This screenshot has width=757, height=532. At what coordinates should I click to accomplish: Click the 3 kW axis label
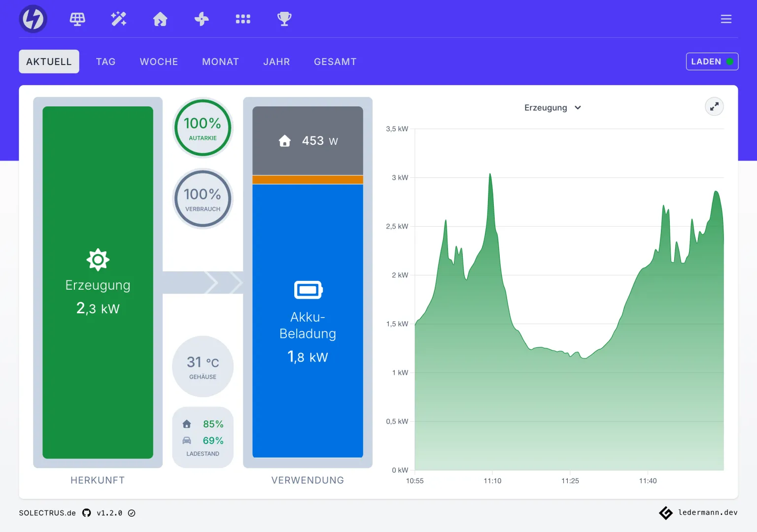[400, 178]
